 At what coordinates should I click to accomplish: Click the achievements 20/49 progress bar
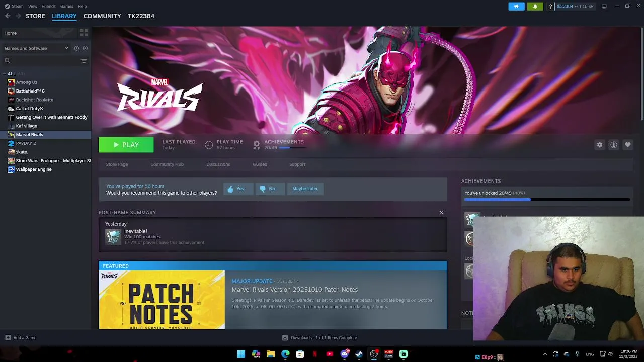pyautogui.click(x=547, y=200)
